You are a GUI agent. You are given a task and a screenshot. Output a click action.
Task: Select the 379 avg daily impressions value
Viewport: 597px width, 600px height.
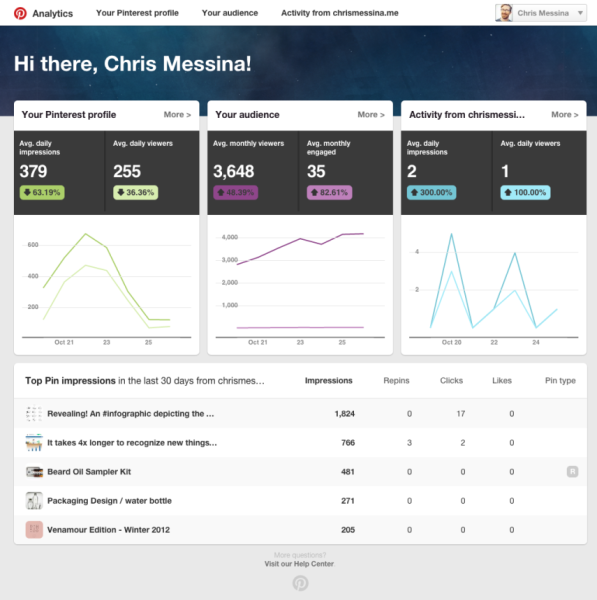[x=33, y=171]
